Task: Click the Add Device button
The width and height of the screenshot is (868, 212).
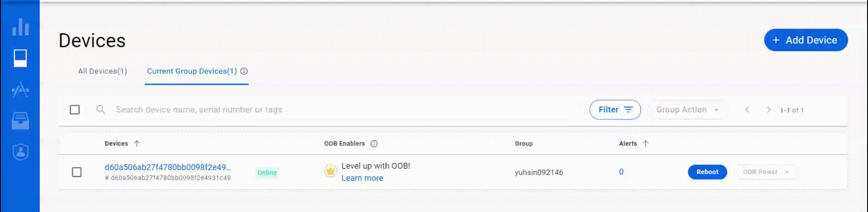Action: 806,40
